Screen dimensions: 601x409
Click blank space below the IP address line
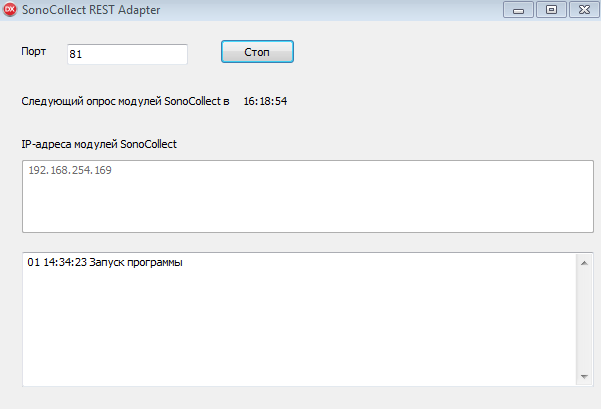click(300, 205)
